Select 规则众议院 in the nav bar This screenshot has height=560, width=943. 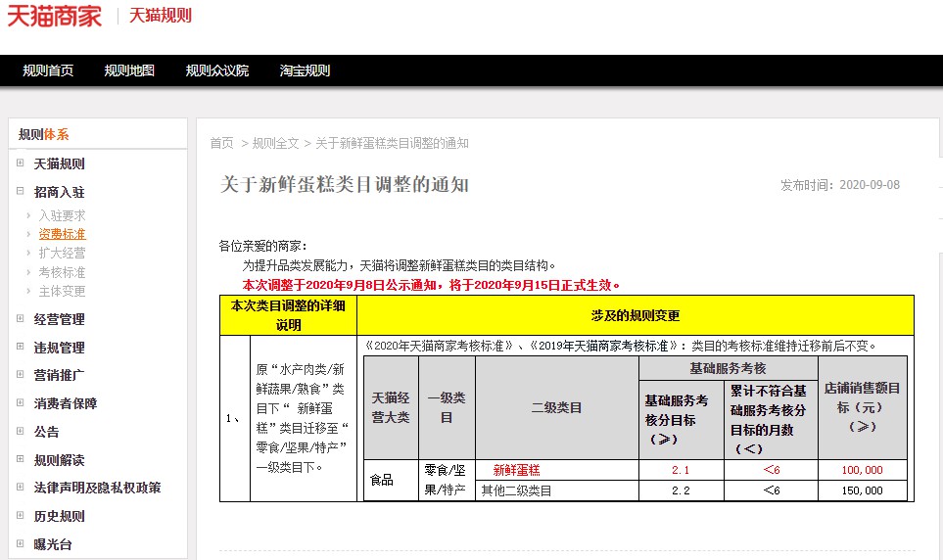[217, 70]
